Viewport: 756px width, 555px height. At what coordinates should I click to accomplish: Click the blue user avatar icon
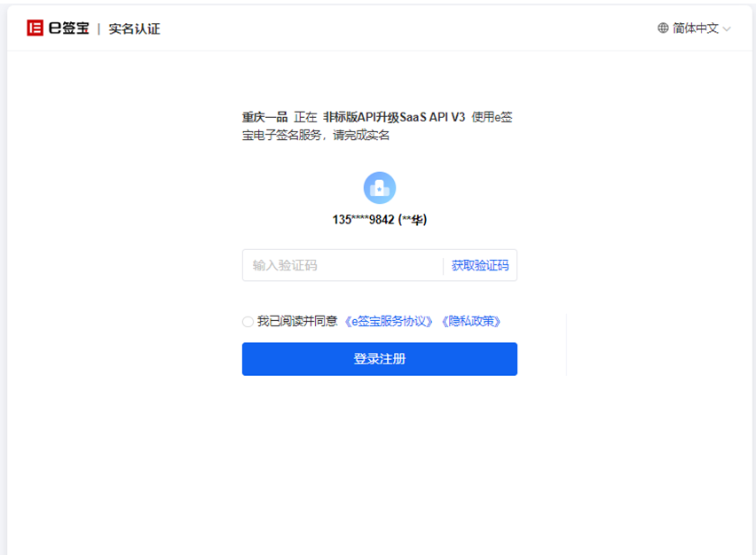pos(380,188)
